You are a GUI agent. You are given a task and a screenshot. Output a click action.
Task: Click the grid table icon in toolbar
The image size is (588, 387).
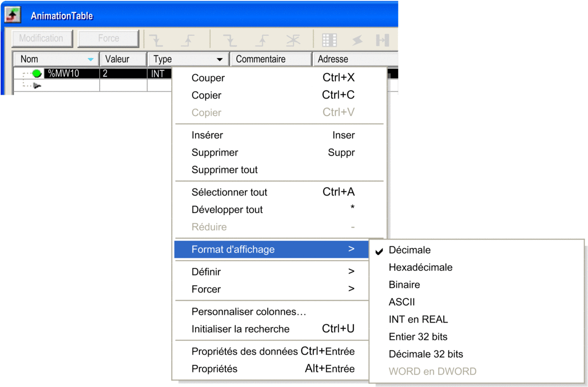pos(329,39)
